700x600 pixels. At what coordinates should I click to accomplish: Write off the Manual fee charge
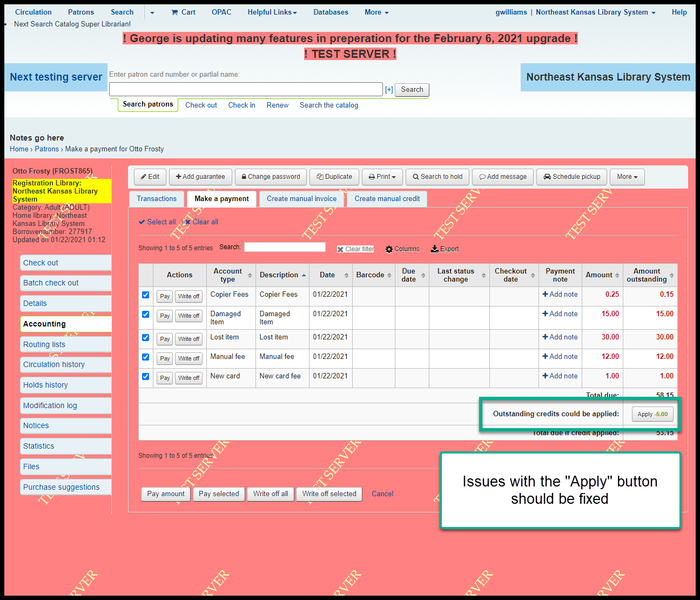[189, 358]
